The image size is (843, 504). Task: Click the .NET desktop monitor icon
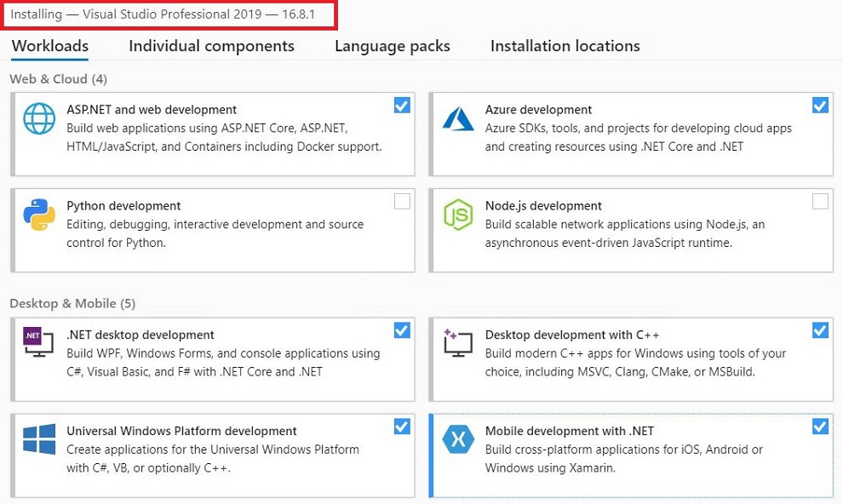(38, 342)
